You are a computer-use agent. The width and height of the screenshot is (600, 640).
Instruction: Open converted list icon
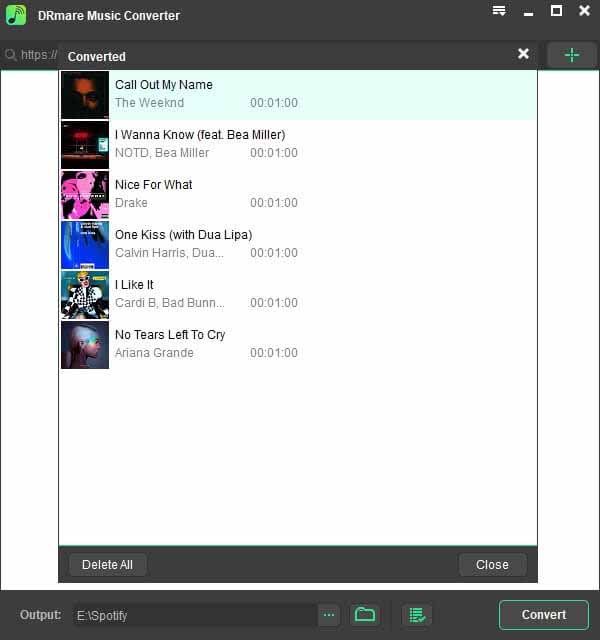tap(417, 614)
